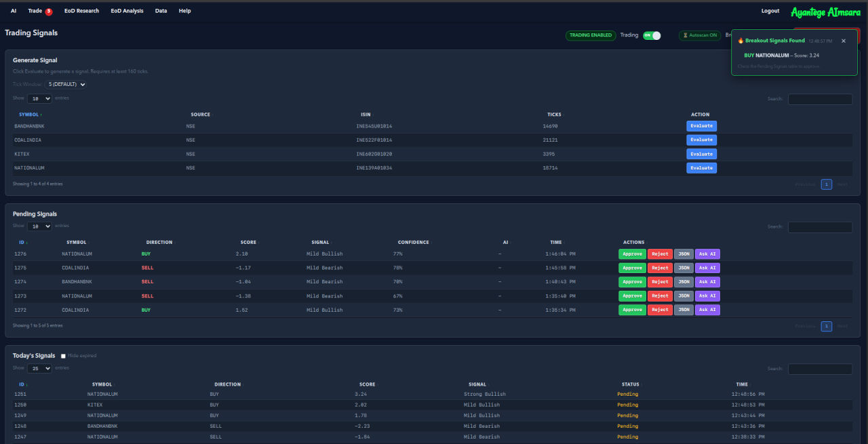Open the Show 25 entries dropdown in Today's Signals
This screenshot has width=868, height=444.
pos(39,368)
